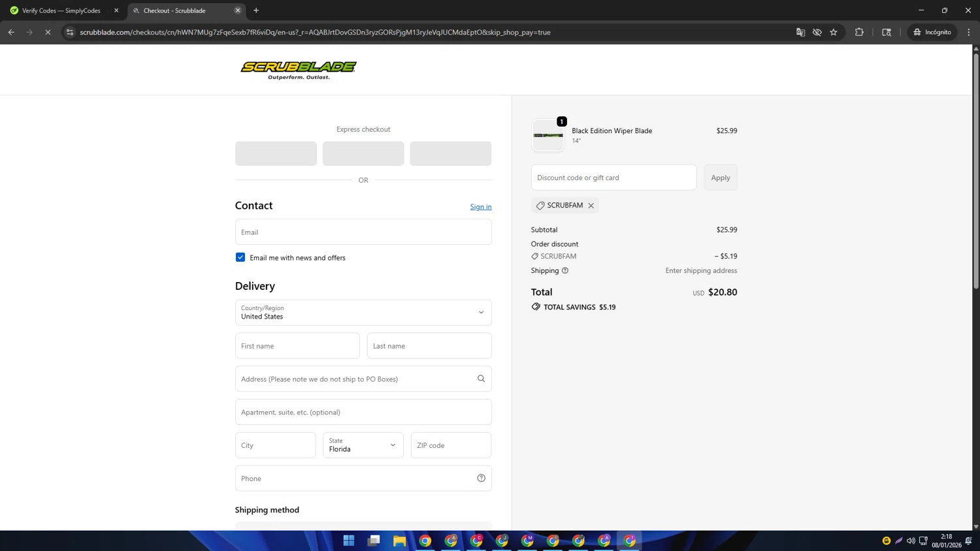Switch to Verify Codes — SimplyCodes tab

(61, 10)
